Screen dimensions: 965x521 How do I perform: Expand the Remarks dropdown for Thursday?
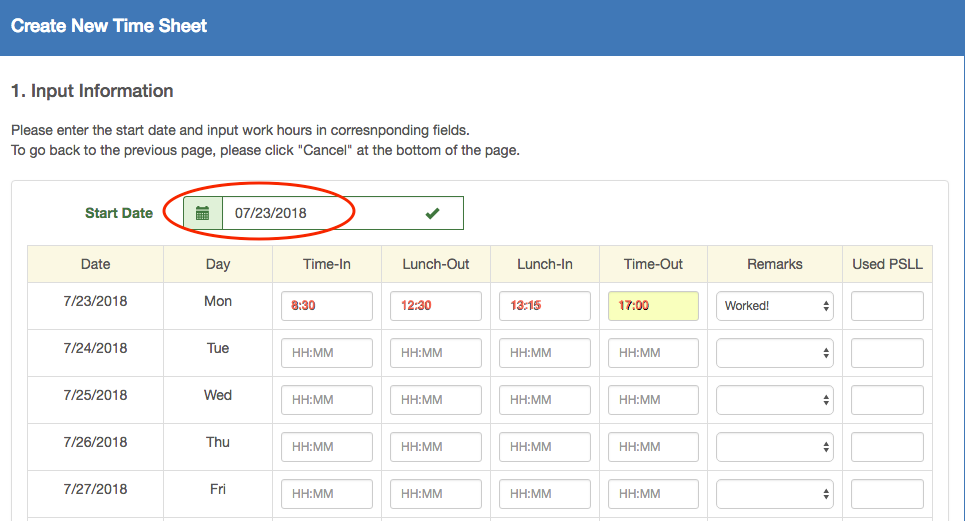775,447
